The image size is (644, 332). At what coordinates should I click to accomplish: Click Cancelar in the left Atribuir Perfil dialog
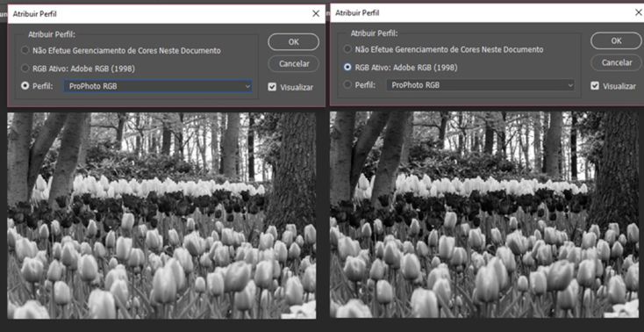(x=293, y=64)
